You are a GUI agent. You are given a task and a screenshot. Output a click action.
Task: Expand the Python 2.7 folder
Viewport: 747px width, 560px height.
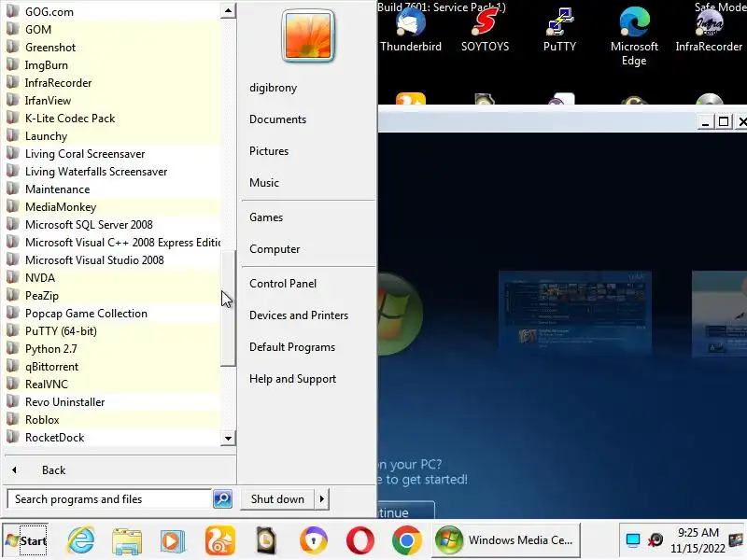(112, 348)
